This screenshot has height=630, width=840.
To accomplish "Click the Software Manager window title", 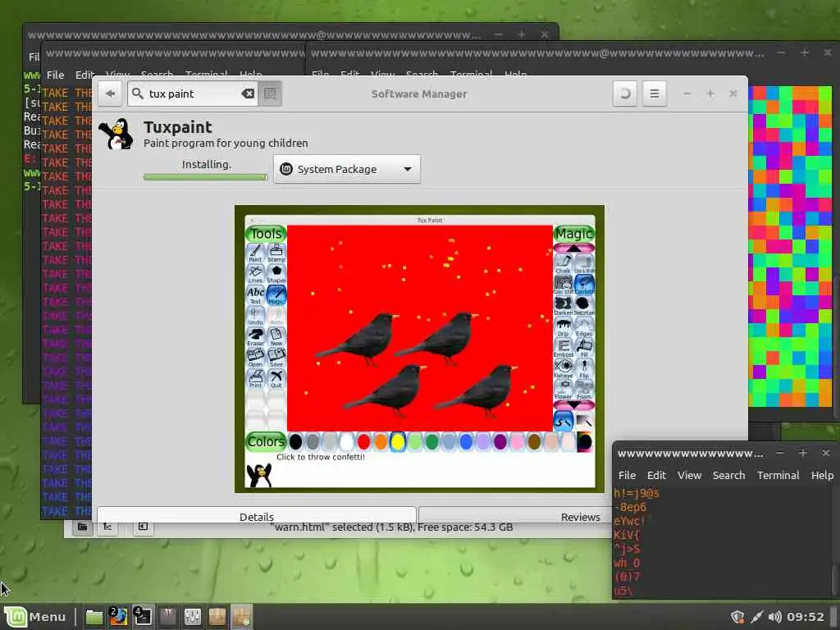I will pyautogui.click(x=419, y=94).
